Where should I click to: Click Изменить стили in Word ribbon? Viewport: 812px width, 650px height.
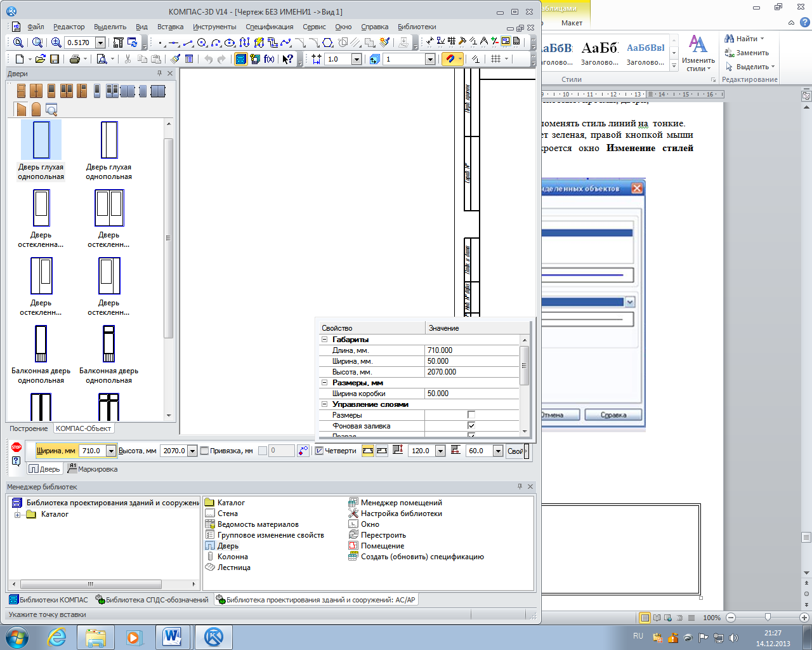point(698,53)
